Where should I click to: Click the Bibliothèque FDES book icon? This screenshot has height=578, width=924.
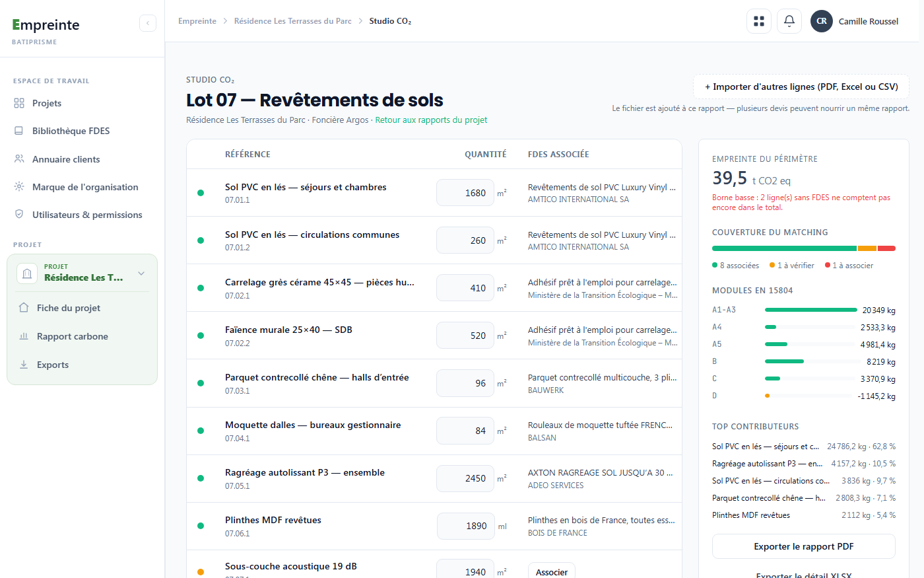[19, 131]
